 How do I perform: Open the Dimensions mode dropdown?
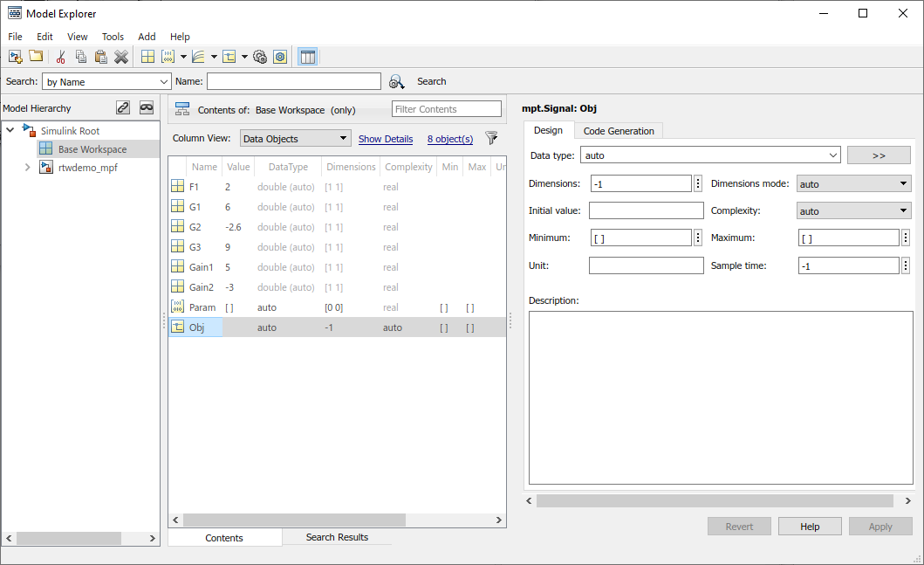853,184
